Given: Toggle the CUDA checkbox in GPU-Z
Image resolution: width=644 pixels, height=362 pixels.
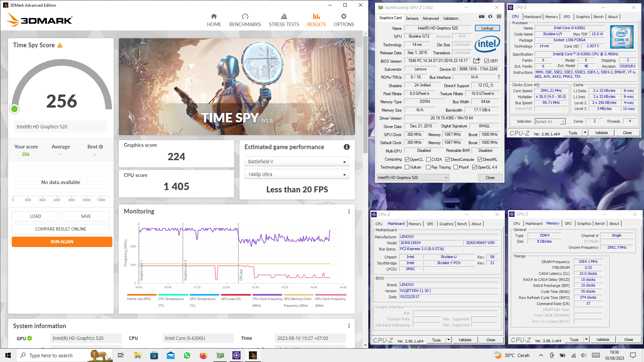Looking at the screenshot, I should [428, 160].
